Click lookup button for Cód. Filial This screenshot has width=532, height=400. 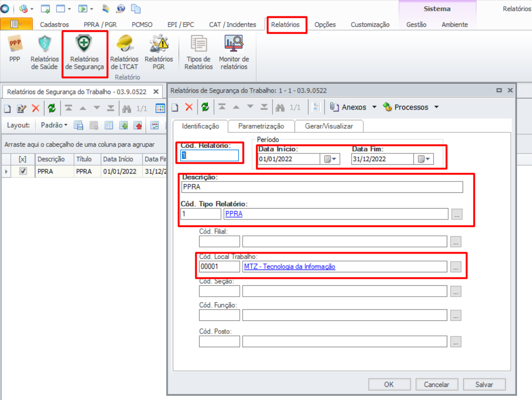456,242
